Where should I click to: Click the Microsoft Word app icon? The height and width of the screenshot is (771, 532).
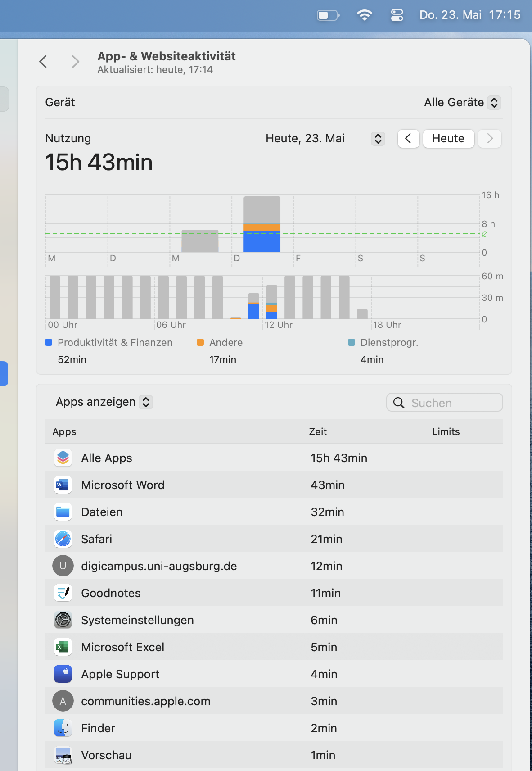[x=63, y=485]
